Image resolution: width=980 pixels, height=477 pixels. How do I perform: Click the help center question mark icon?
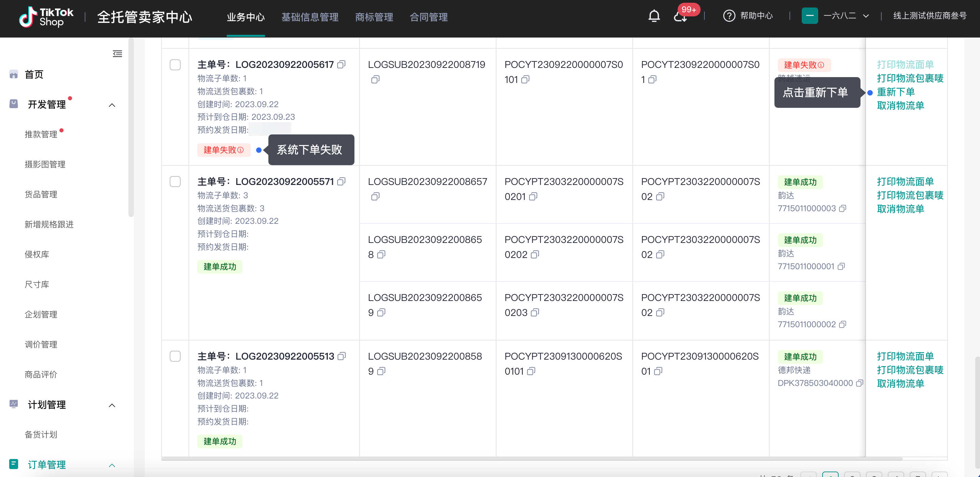(x=729, y=16)
